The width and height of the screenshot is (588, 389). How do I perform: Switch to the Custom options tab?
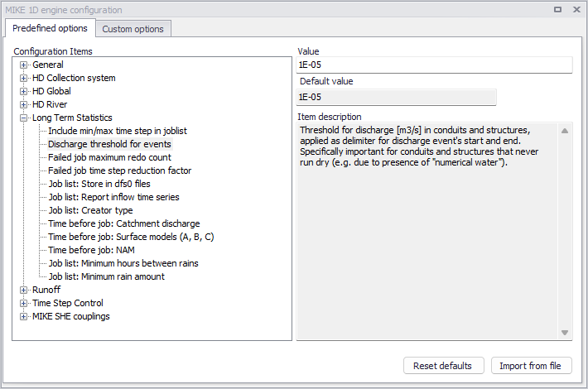point(133,29)
